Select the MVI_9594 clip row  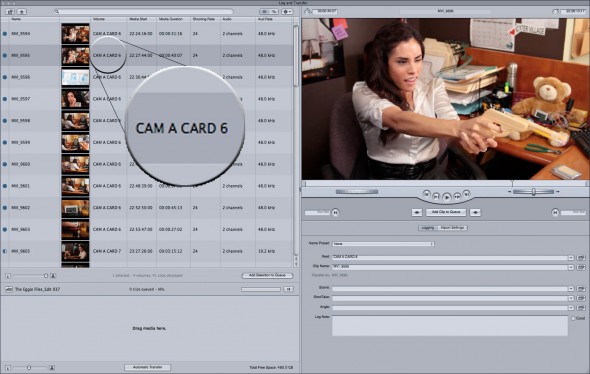pyautogui.click(x=147, y=34)
